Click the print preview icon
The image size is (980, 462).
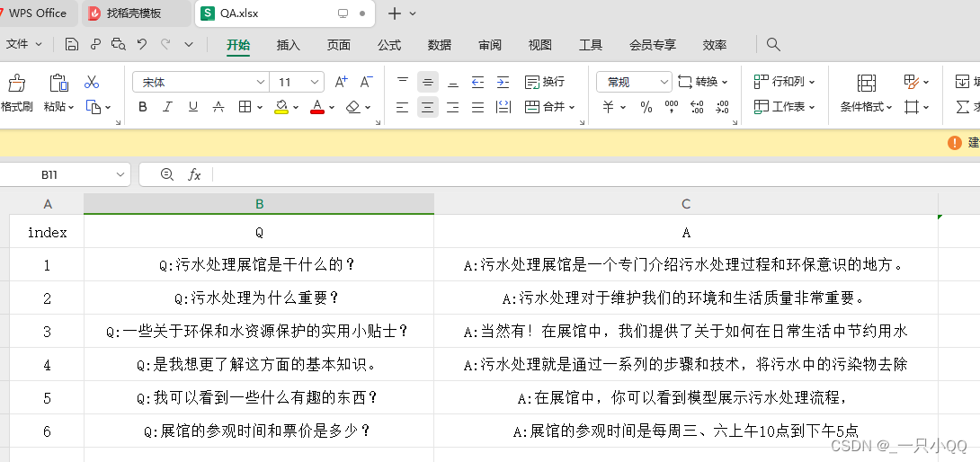118,44
